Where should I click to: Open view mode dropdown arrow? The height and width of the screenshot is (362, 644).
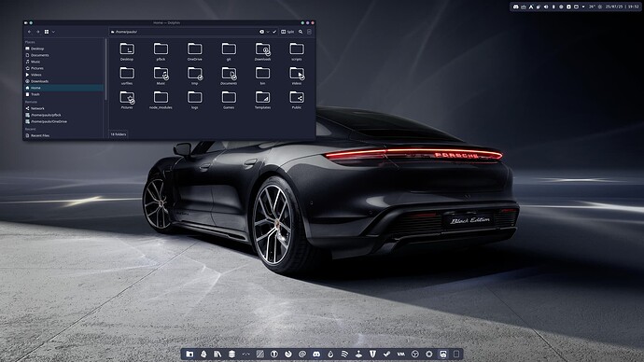53,32
